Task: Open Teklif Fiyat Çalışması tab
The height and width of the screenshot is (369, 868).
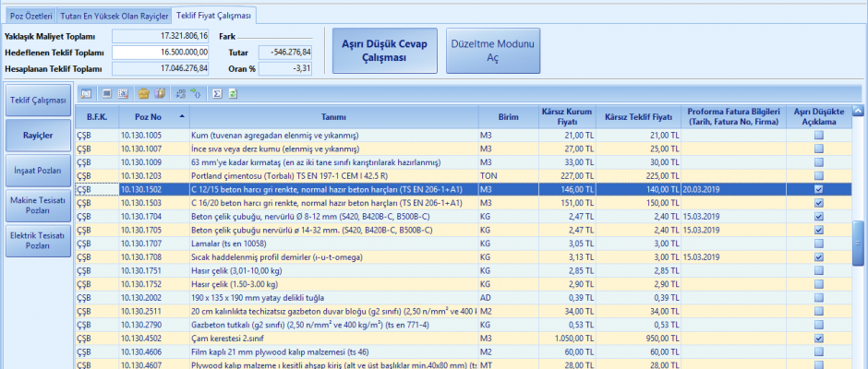Action: pyautogui.click(x=213, y=16)
